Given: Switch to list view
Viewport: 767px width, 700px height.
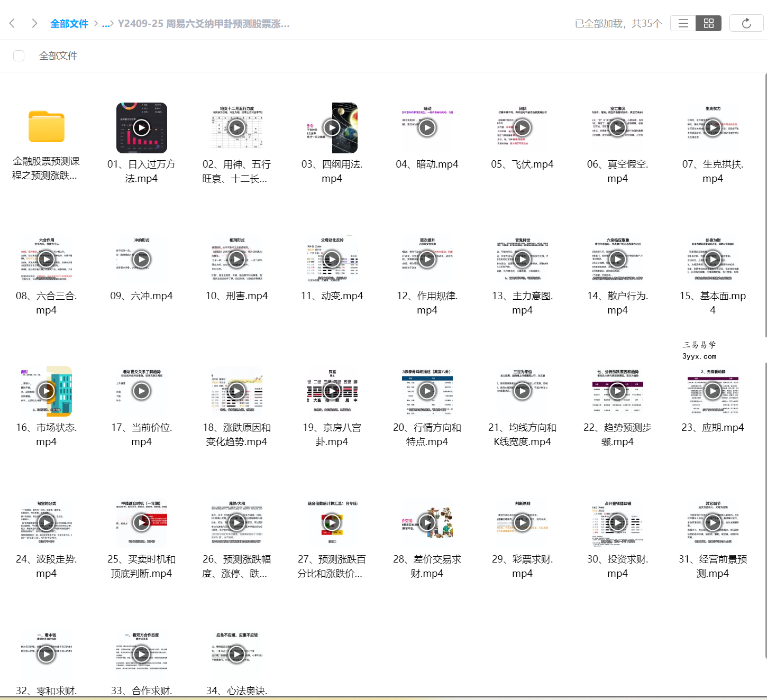Looking at the screenshot, I should pos(683,23).
